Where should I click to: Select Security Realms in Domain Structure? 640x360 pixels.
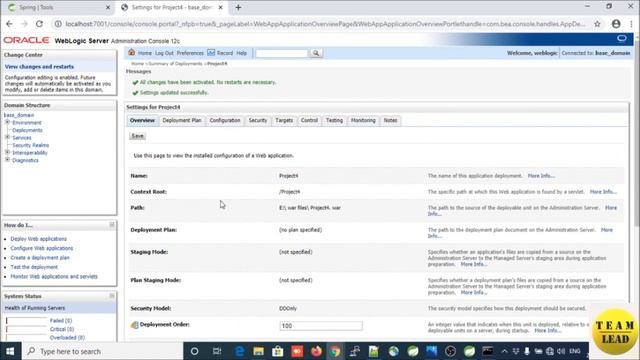pyautogui.click(x=31, y=145)
